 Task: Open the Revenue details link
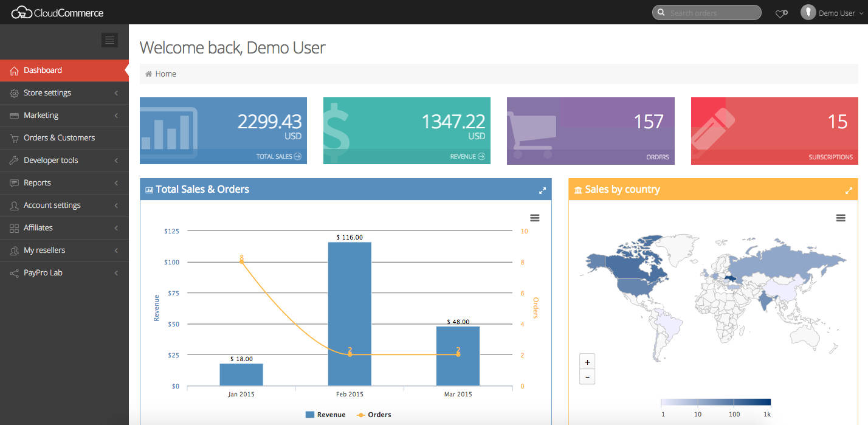pos(467,157)
